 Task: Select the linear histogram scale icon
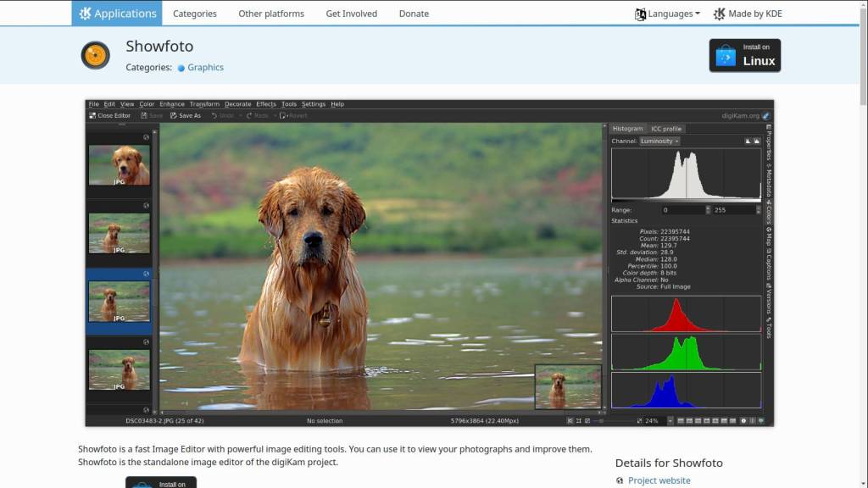(x=748, y=141)
